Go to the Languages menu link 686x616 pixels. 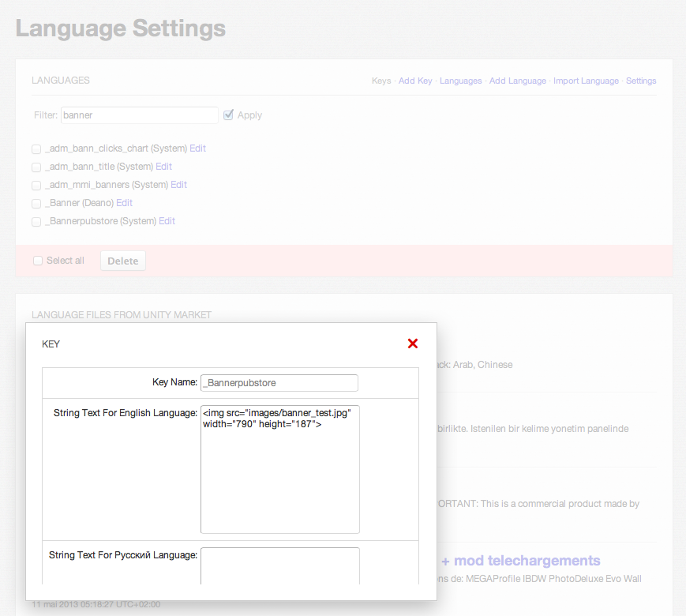[x=460, y=81]
